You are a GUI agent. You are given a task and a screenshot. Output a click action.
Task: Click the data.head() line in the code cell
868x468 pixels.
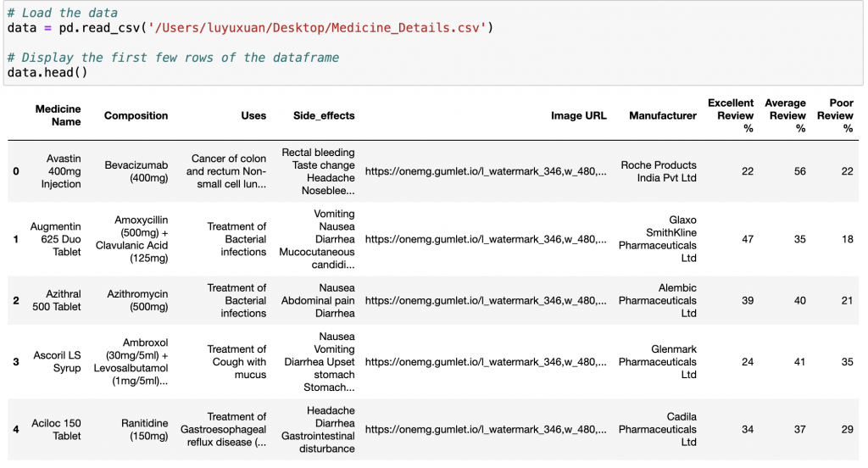coord(47,73)
